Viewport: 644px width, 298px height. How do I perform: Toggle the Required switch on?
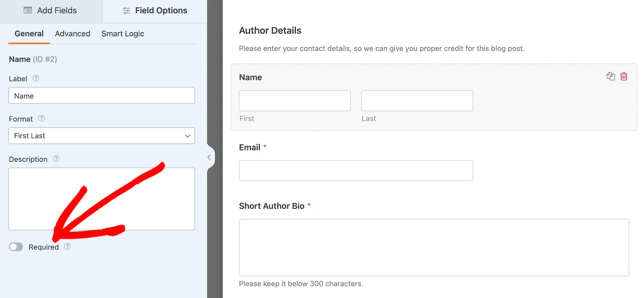(x=16, y=247)
